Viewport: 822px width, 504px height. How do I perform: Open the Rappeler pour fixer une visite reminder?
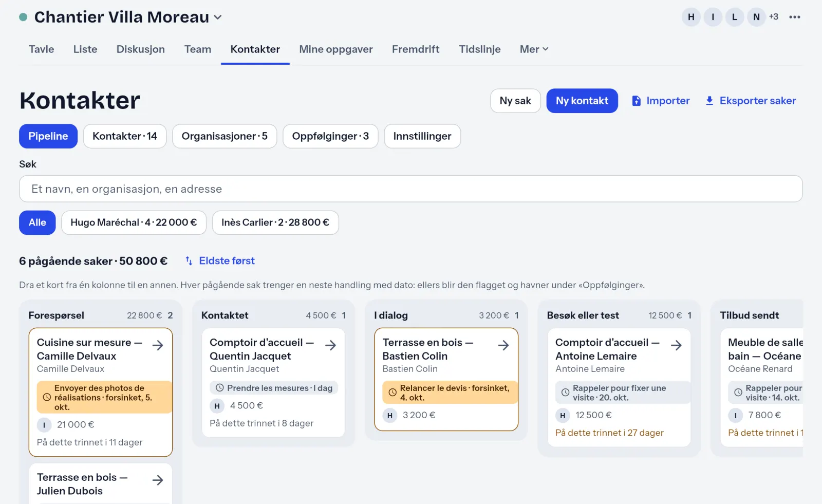click(x=622, y=393)
